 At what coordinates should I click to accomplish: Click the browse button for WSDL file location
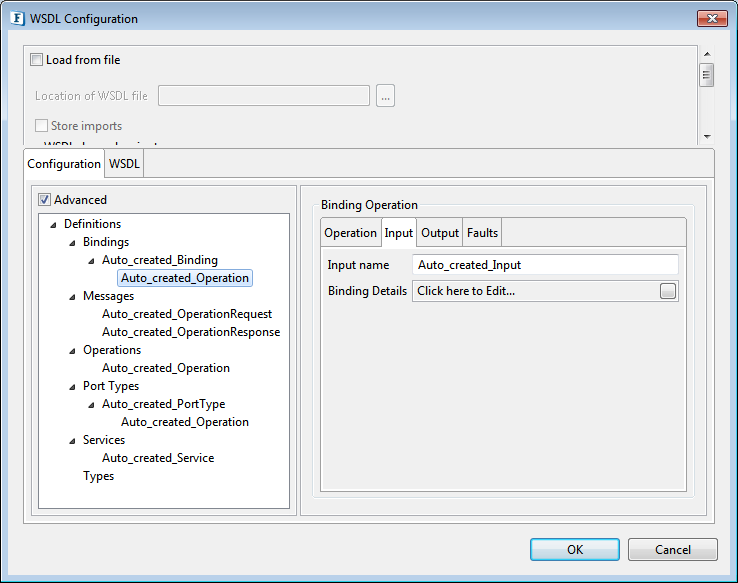click(x=386, y=96)
